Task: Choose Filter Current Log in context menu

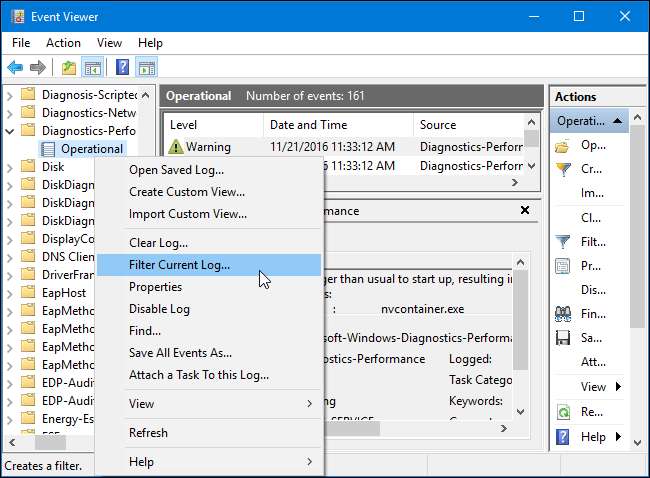Action: 209,264
